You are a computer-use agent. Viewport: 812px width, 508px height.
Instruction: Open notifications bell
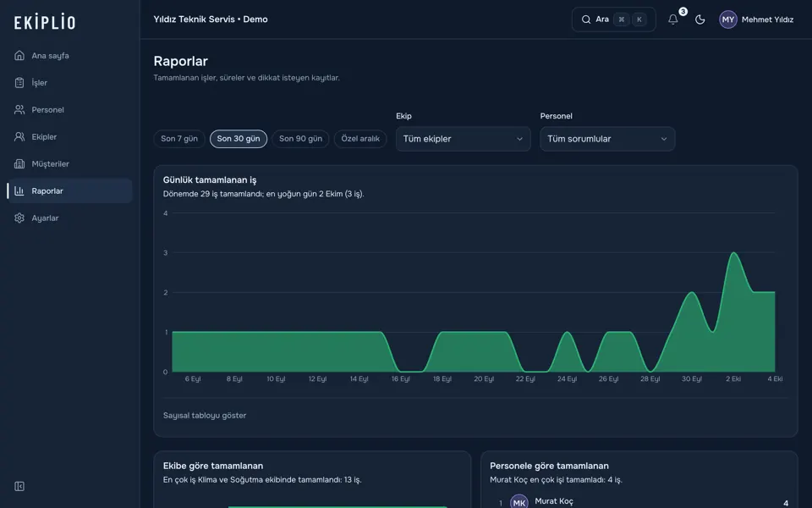pos(672,19)
